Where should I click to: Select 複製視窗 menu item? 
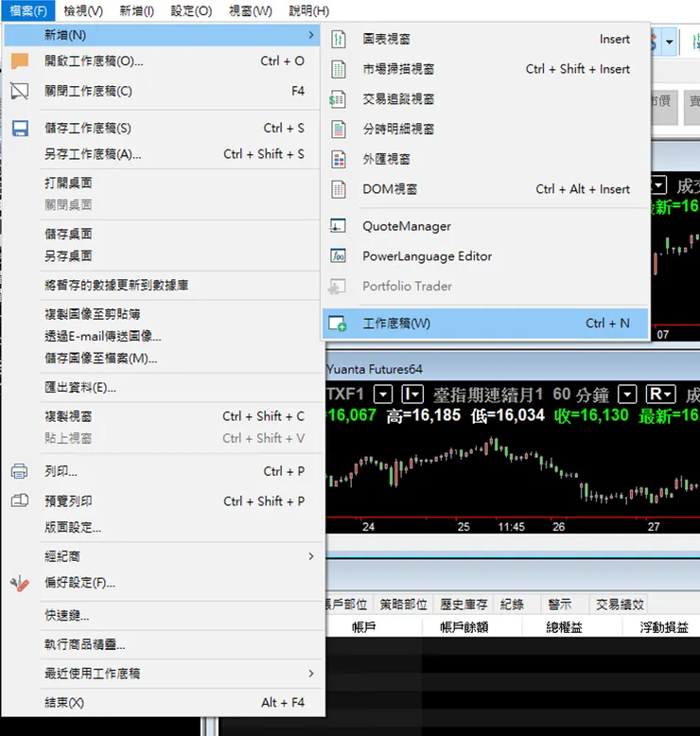(163, 416)
